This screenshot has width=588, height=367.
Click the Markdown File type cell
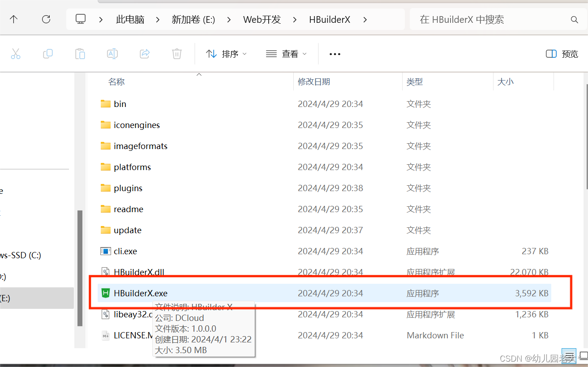[435, 335]
